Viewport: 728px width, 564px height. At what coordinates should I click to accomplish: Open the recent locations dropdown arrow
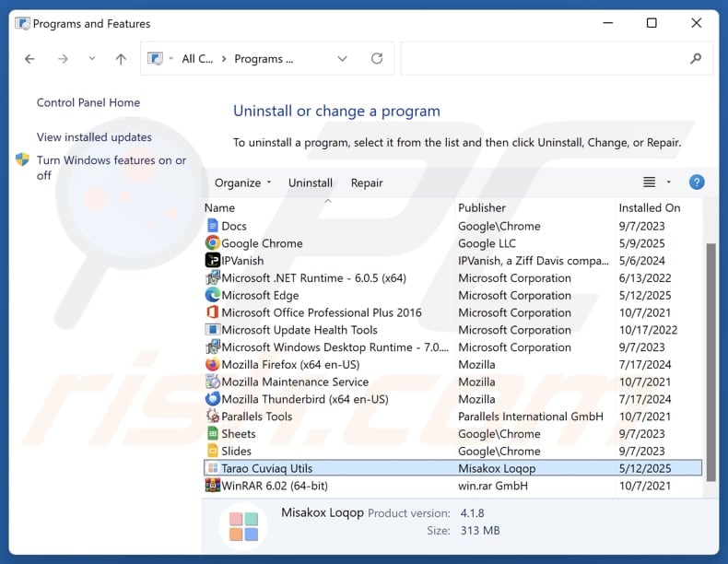(92, 58)
